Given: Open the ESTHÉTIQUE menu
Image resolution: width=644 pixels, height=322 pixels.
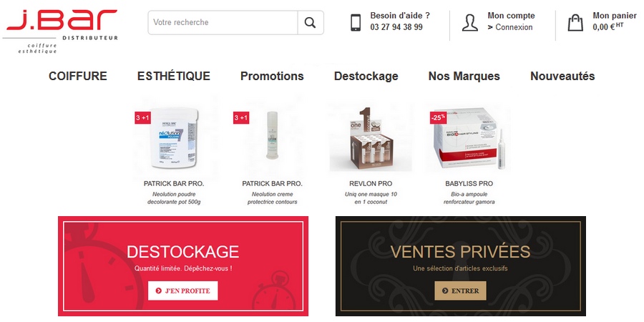Looking at the screenshot, I should [174, 77].
